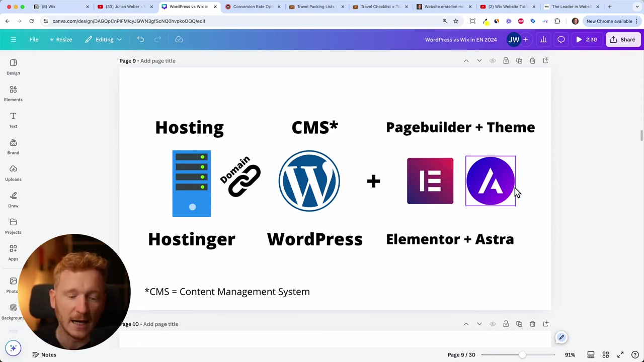Click the AdBlock Plus extension icon
This screenshot has width=644, height=362.
(521, 21)
